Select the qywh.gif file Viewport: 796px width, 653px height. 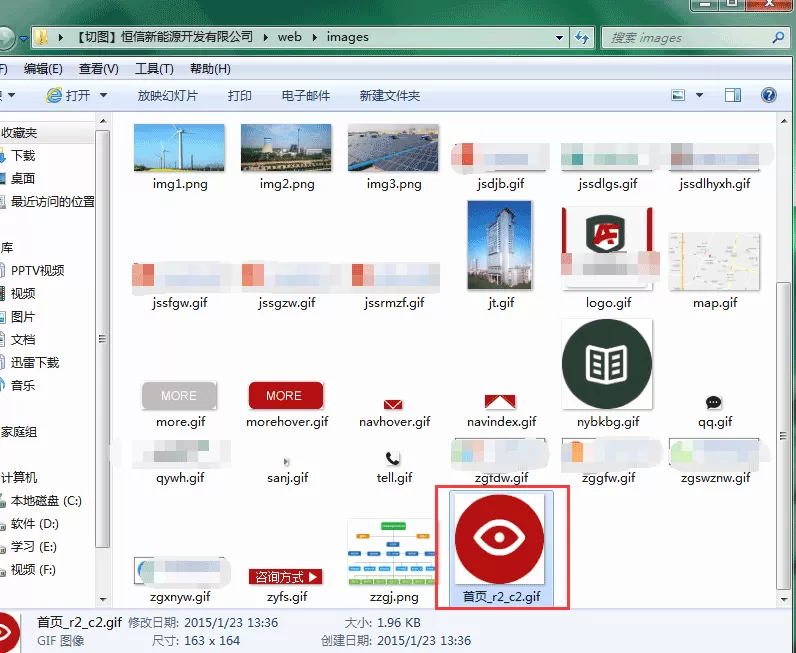pyautogui.click(x=180, y=453)
